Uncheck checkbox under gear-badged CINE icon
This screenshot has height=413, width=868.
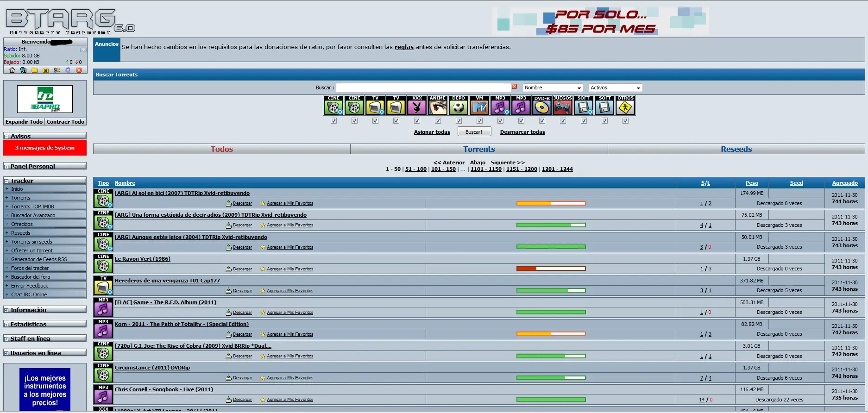333,121
